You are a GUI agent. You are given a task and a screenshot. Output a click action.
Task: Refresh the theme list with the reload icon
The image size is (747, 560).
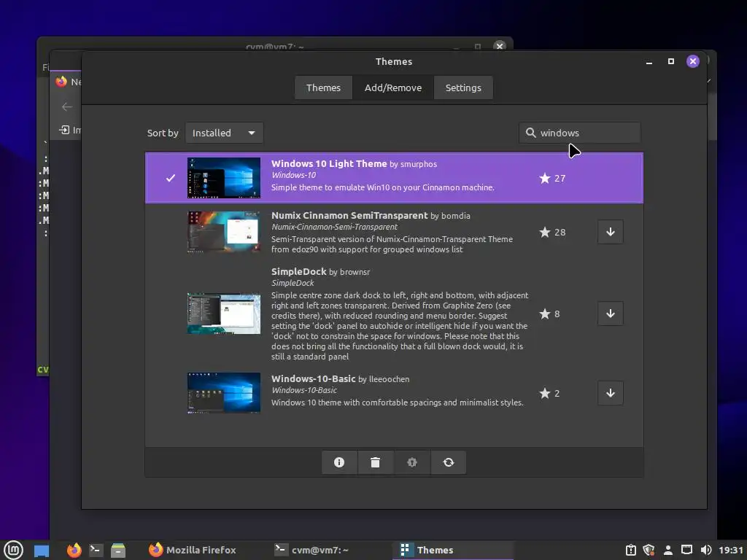449,462
